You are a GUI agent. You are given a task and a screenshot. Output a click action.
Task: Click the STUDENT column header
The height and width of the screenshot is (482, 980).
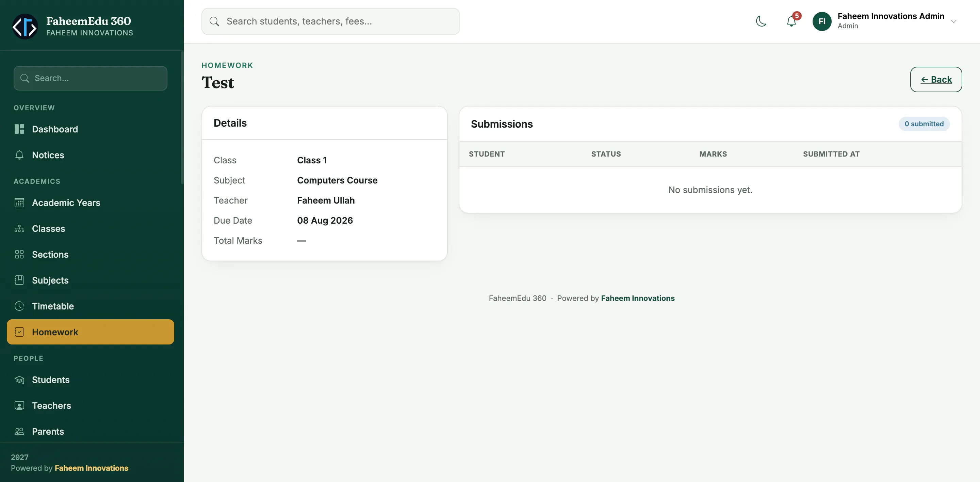[487, 154]
